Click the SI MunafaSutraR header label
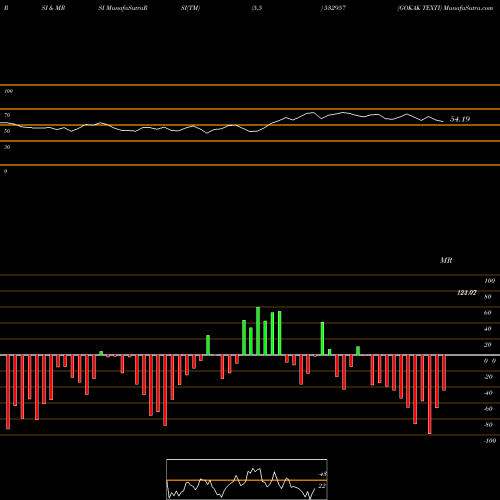This screenshot has width=500, height=500. (123, 8)
